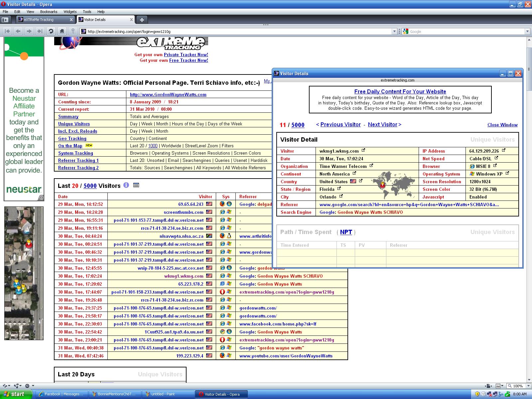Click visitor 199.223.129.4 in the list

(190, 356)
